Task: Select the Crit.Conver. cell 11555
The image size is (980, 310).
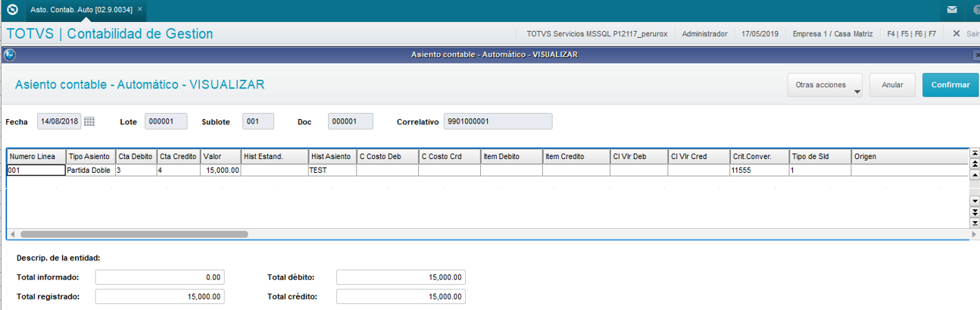Action: [759, 171]
